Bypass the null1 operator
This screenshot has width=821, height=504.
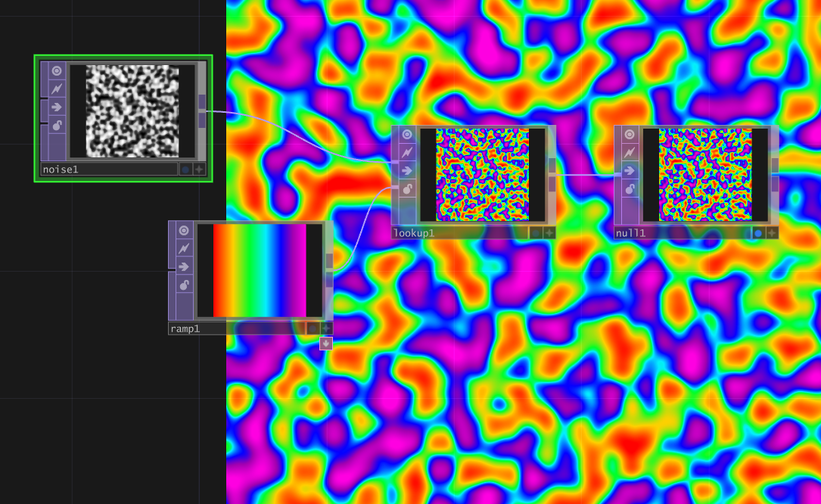tap(630, 171)
